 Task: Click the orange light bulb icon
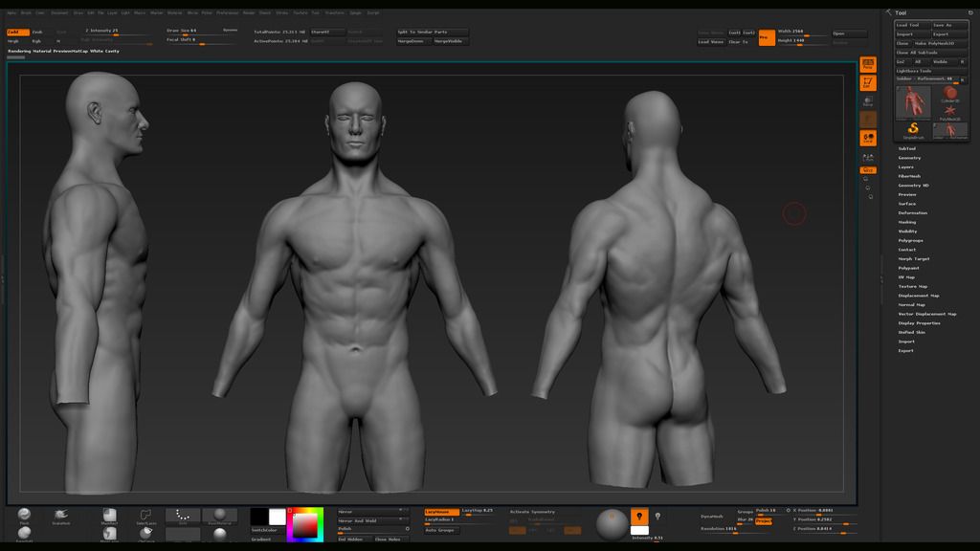[x=639, y=517]
